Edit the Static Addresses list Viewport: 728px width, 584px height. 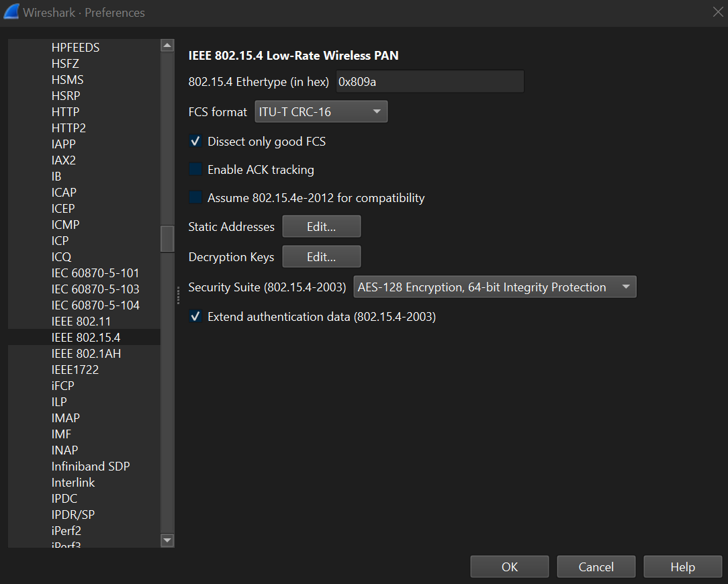pyautogui.click(x=321, y=226)
